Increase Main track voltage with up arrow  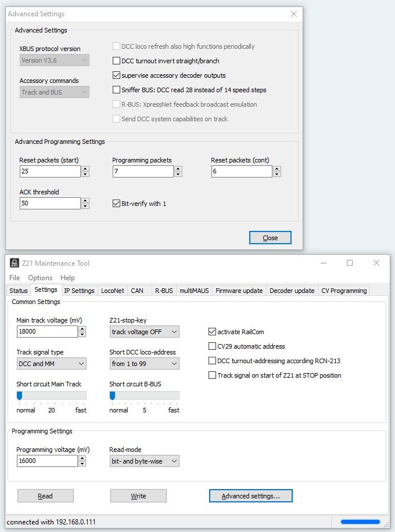click(82, 329)
